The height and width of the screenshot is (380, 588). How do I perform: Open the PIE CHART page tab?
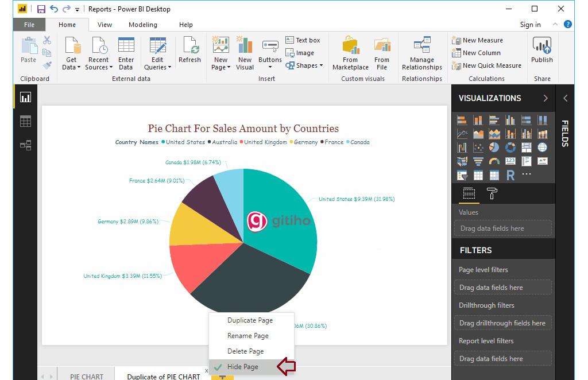click(87, 376)
